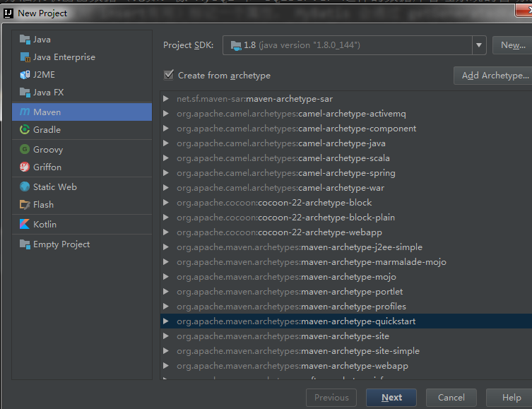
Task: Expand maven-archetype-mojo node
Action: [x=166, y=277]
